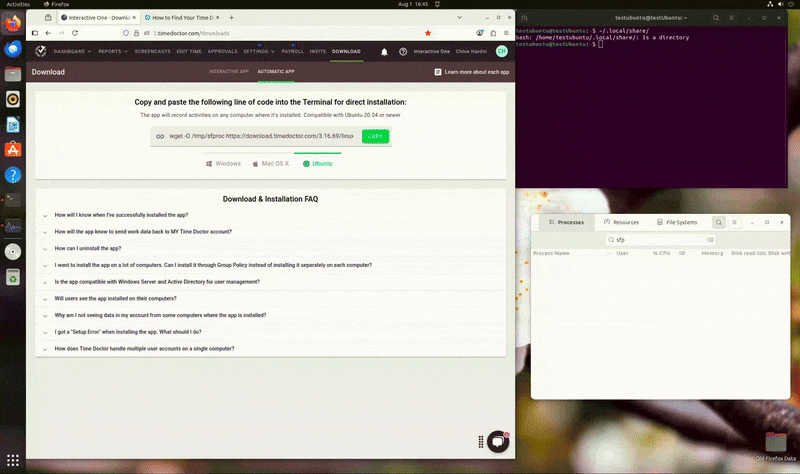Image resolution: width=800 pixels, height=474 pixels.
Task: Reload the Time Doctor page
Action: pyautogui.click(x=75, y=33)
